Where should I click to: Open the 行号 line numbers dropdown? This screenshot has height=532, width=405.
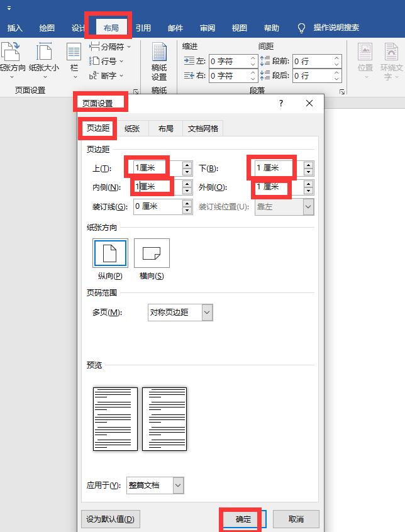click(x=106, y=61)
